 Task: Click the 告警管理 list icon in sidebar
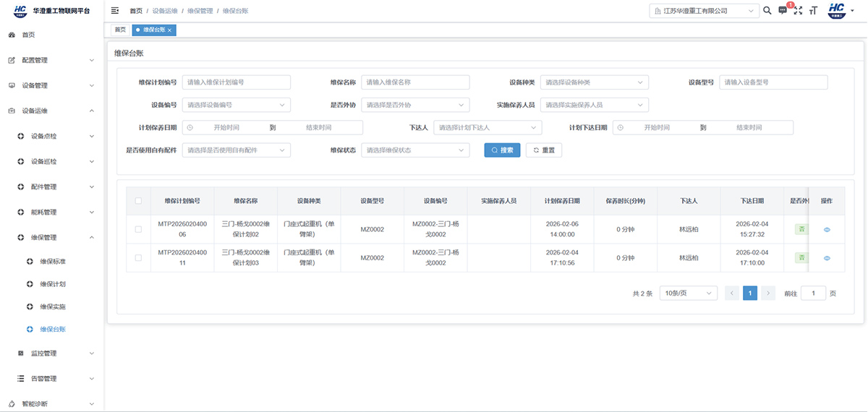(20, 378)
